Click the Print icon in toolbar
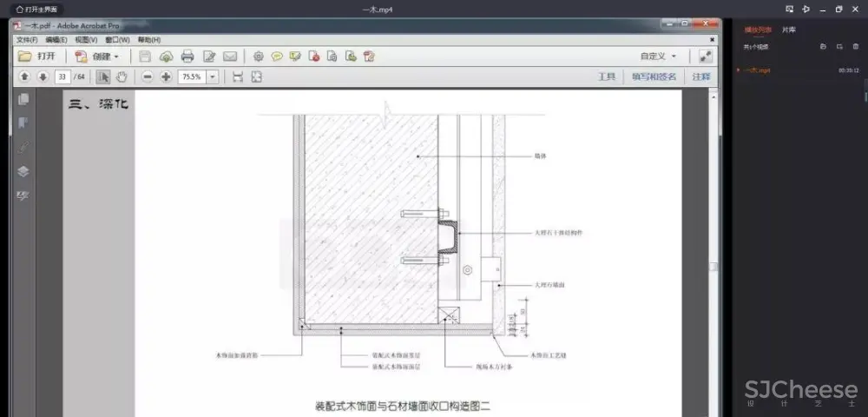Viewport: 868px width, 417px height. [x=187, y=56]
